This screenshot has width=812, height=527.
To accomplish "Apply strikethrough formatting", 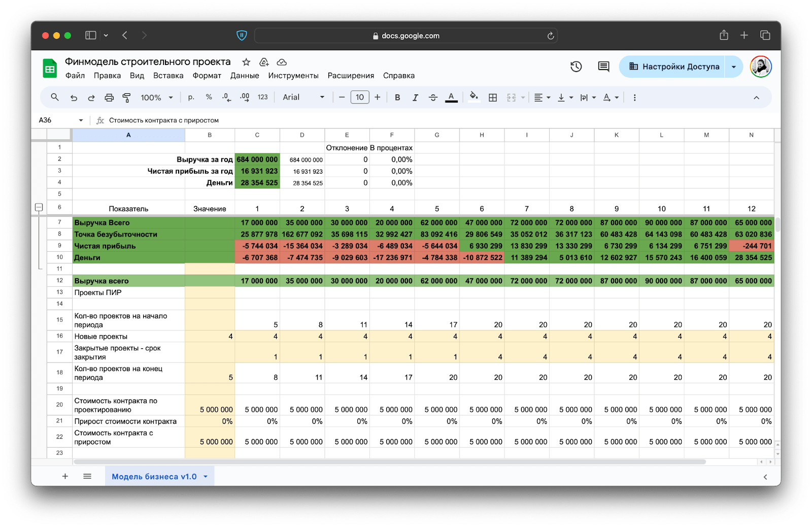I will click(x=433, y=97).
